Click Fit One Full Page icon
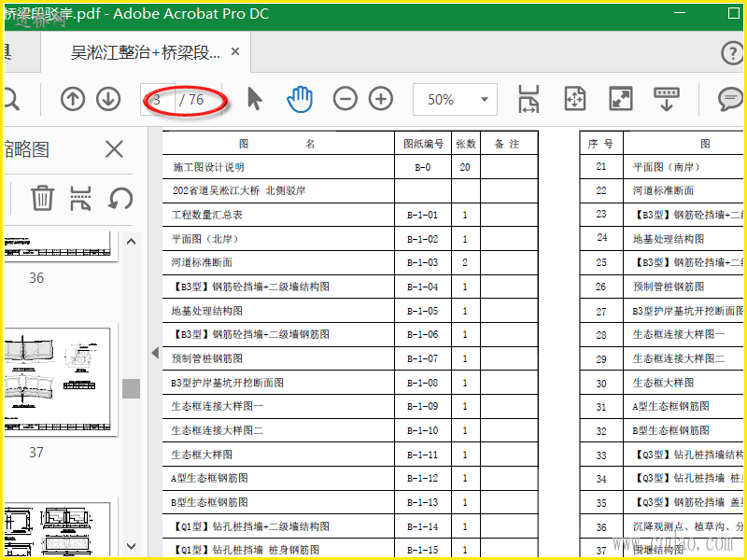Viewport: 747px width, 560px height. [x=574, y=99]
